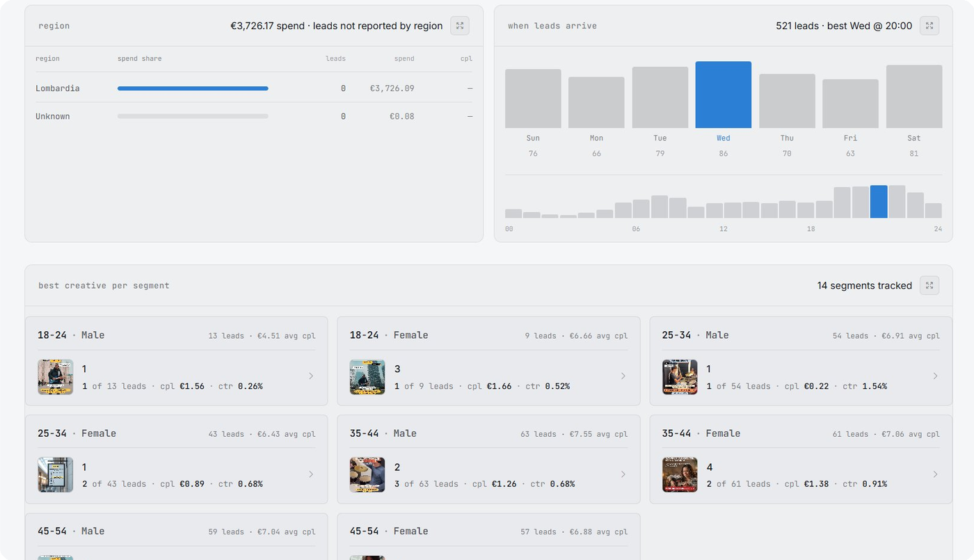This screenshot has width=974, height=560.
Task: Click the Lombardia spend share bar
Action: [x=193, y=88]
